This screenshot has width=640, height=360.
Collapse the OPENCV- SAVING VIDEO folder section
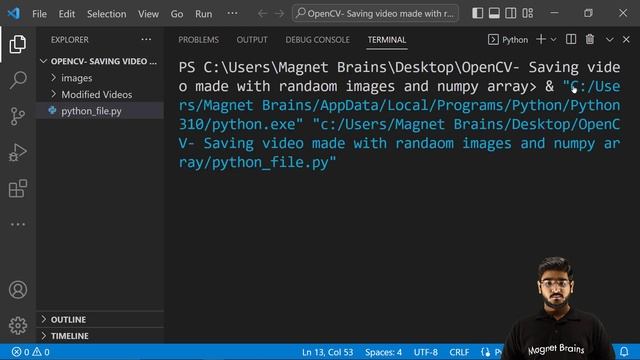point(100,61)
